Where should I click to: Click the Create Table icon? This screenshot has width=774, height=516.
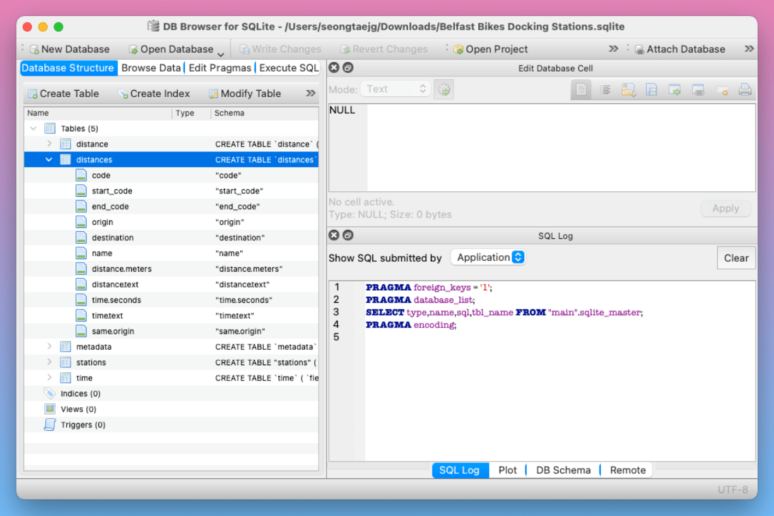click(x=32, y=94)
